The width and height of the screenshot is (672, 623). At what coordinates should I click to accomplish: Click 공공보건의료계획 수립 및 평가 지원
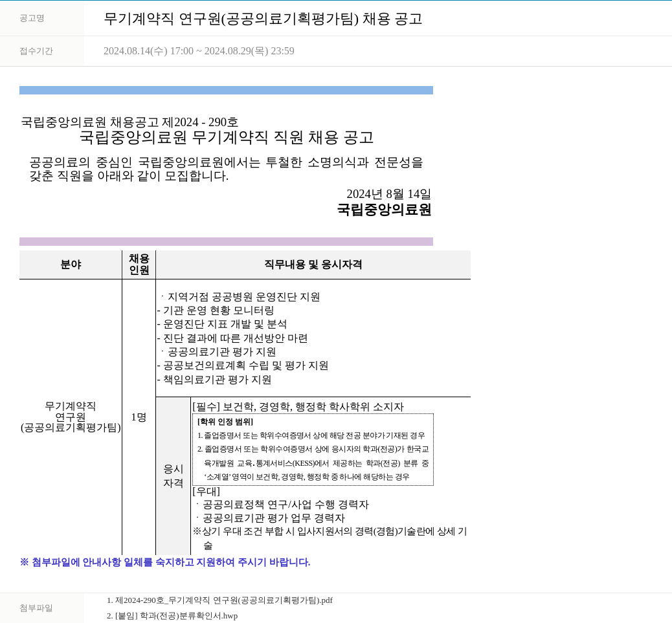243,366
